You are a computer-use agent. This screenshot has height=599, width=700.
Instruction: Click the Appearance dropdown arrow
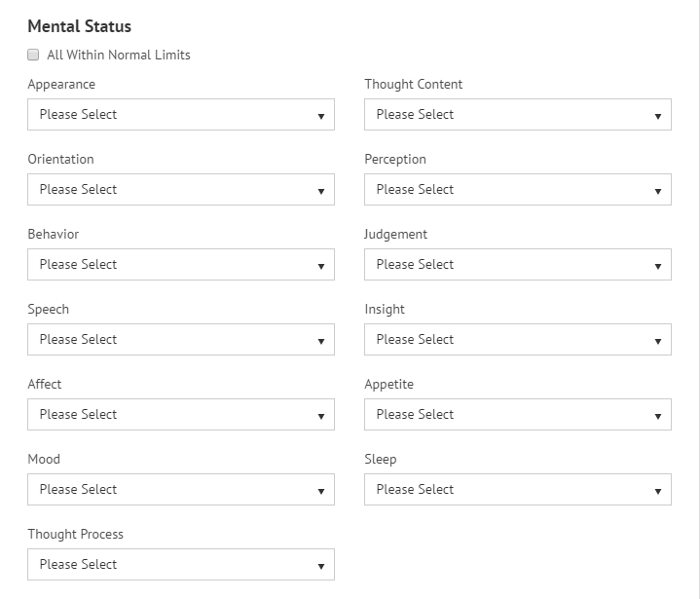321,116
